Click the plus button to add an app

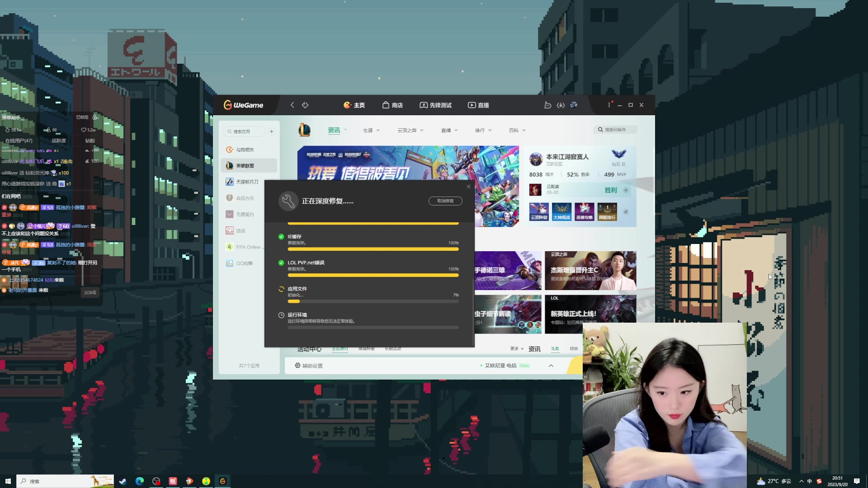(272, 131)
